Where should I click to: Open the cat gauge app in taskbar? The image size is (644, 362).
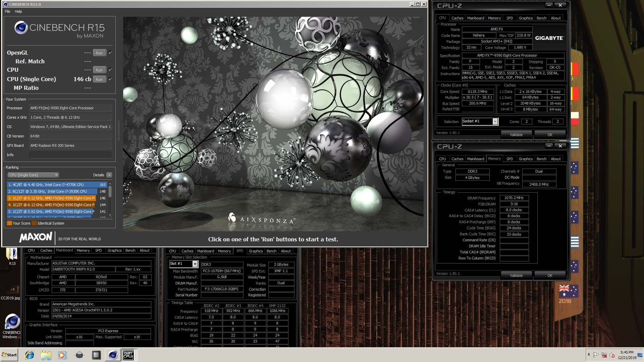pyautogui.click(x=79, y=355)
